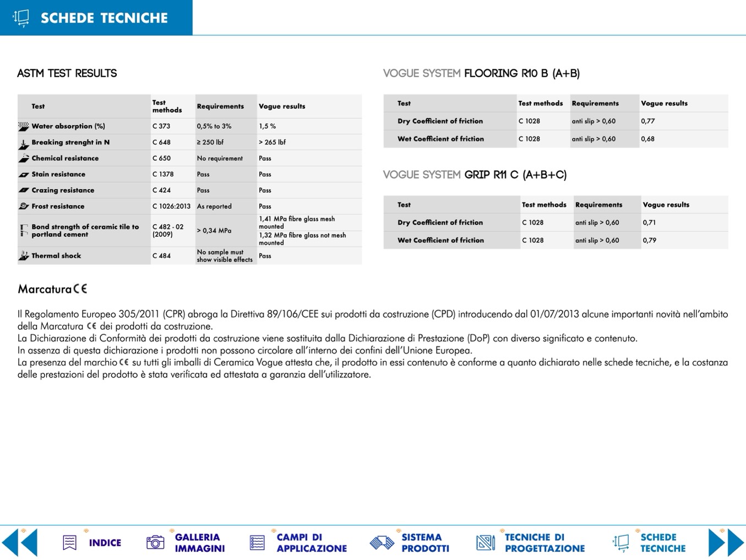The height and width of the screenshot is (560, 746).
Task: Open the INDICE text link
Action: 105,543
